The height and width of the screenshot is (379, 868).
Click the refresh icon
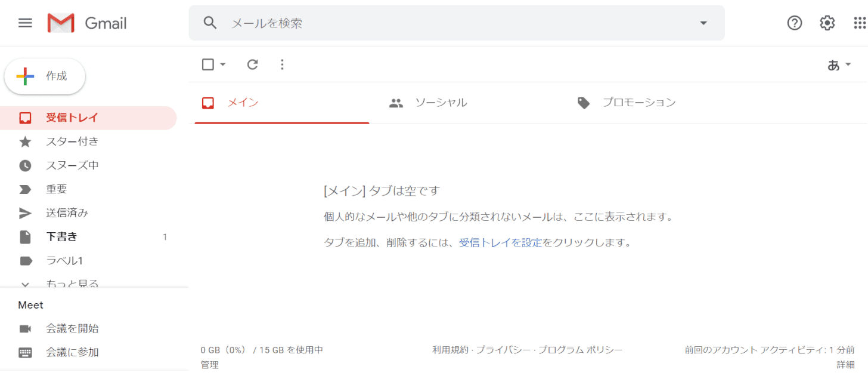(253, 64)
